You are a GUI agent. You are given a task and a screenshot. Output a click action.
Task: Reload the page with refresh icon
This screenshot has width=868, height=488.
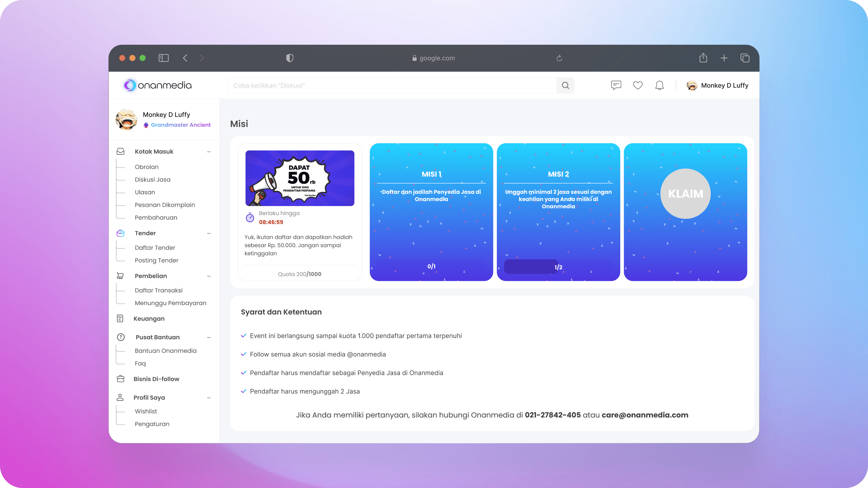pyautogui.click(x=559, y=58)
